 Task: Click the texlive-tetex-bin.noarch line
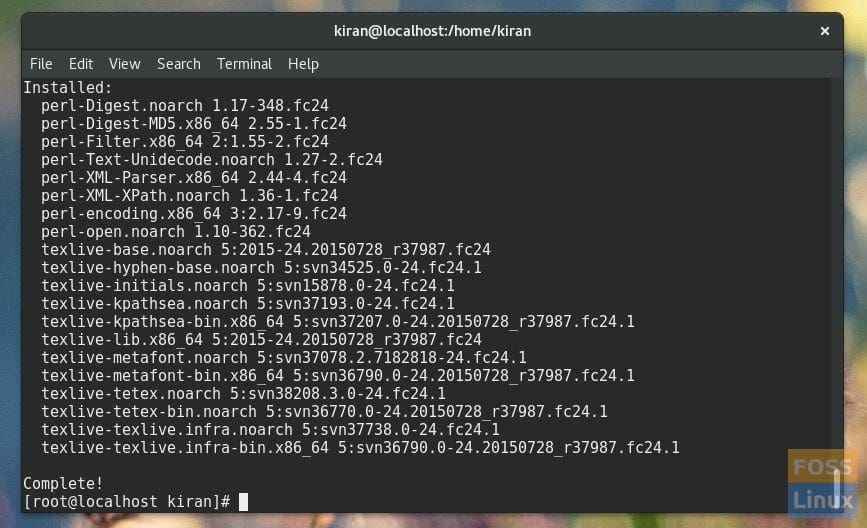[x=325, y=411]
